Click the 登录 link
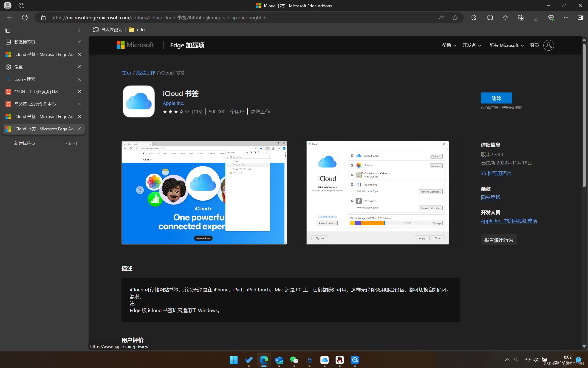Image resolution: width=588 pixels, height=368 pixels. [534, 45]
